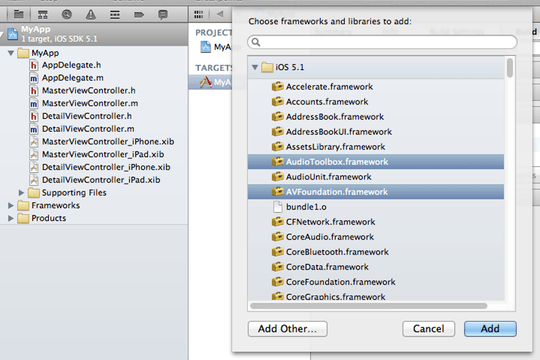Go back with the left arrow icon
540x360 pixels.
(x=220, y=14)
